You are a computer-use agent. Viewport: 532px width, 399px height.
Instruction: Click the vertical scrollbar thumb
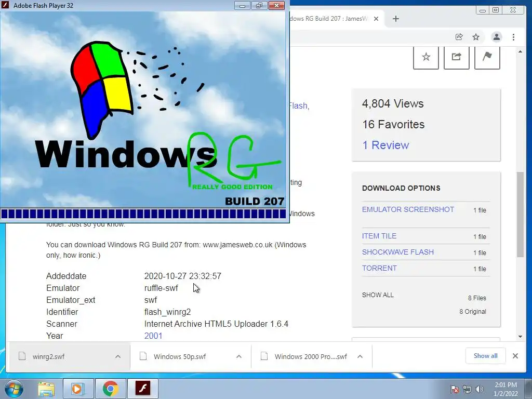tap(520, 215)
